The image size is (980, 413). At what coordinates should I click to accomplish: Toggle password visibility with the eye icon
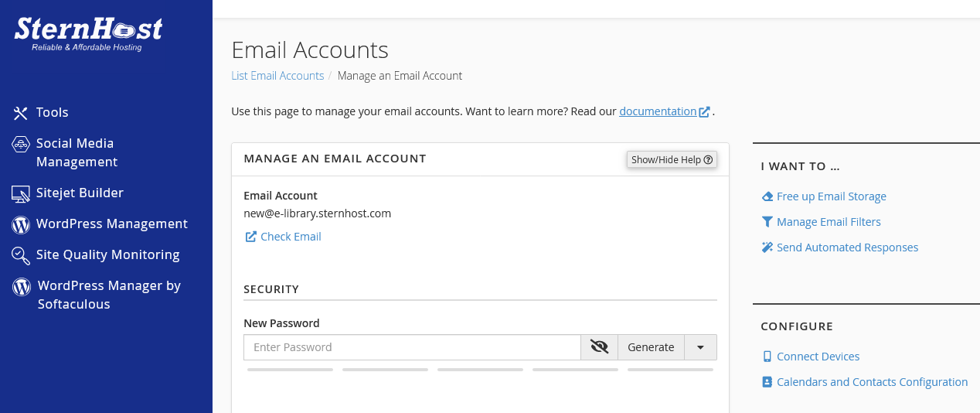[599, 347]
